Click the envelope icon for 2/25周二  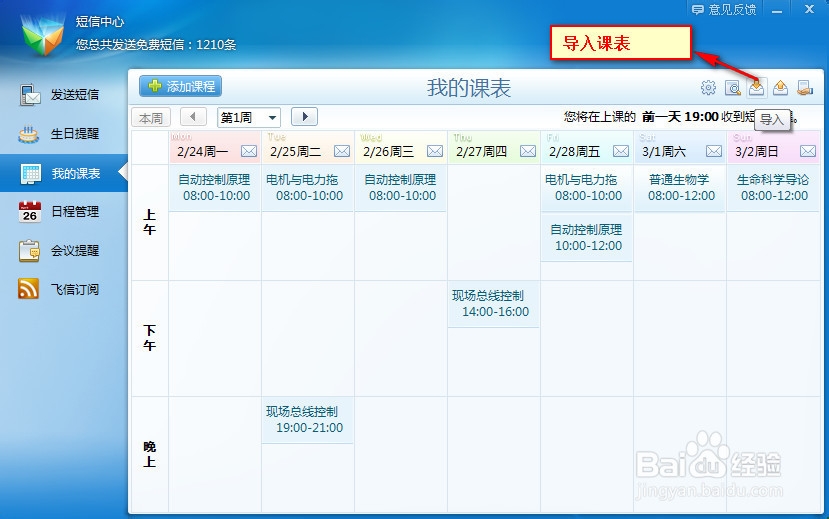[342, 151]
